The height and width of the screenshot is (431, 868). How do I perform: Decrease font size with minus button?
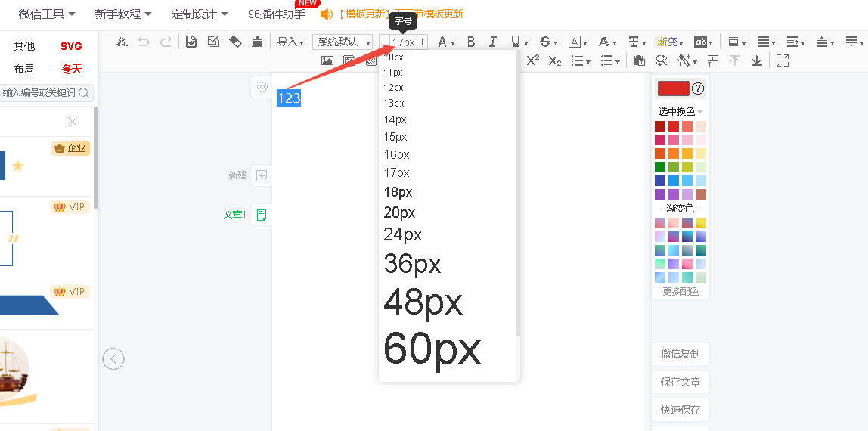click(385, 42)
